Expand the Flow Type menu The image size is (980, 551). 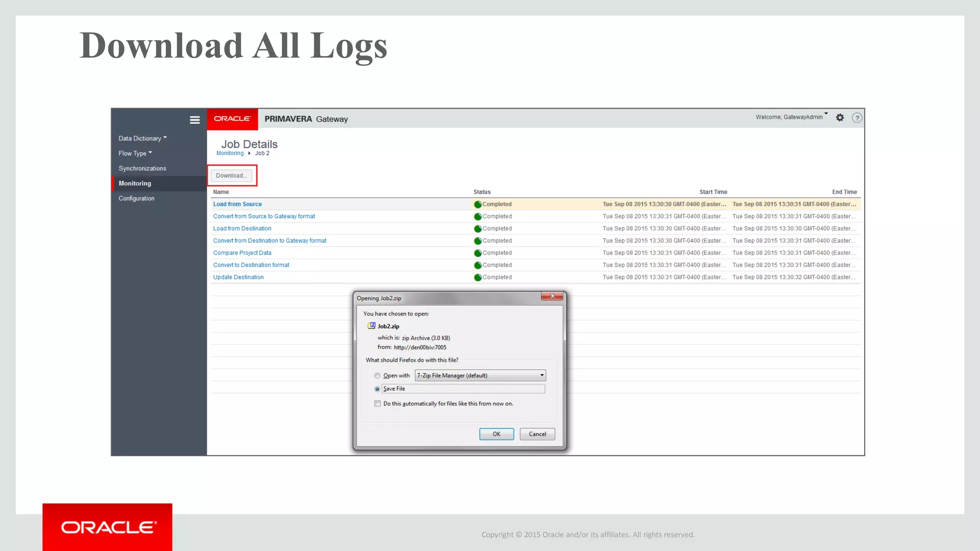click(x=135, y=154)
